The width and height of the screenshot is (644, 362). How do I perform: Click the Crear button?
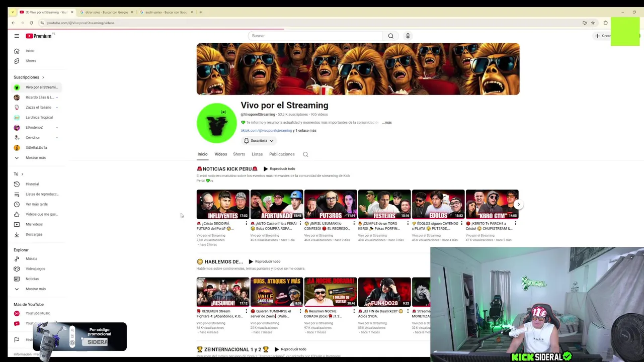(603, 36)
